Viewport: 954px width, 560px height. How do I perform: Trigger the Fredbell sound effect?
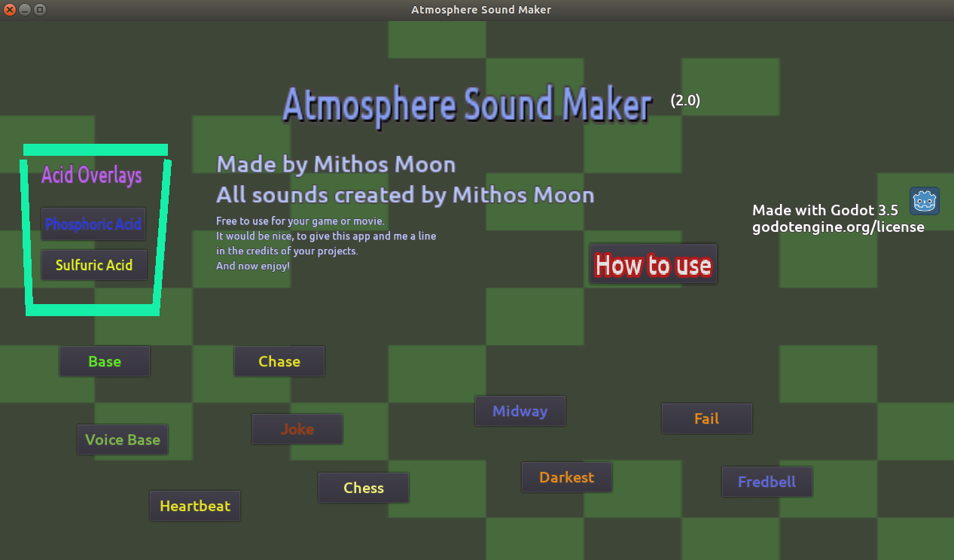tap(767, 481)
